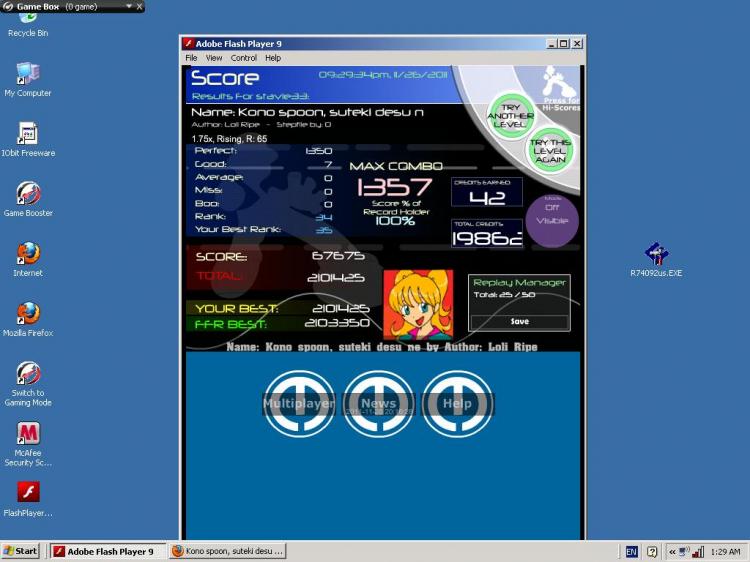Select the Mozilla Firefox desktop icon
750x562 pixels.
point(28,320)
